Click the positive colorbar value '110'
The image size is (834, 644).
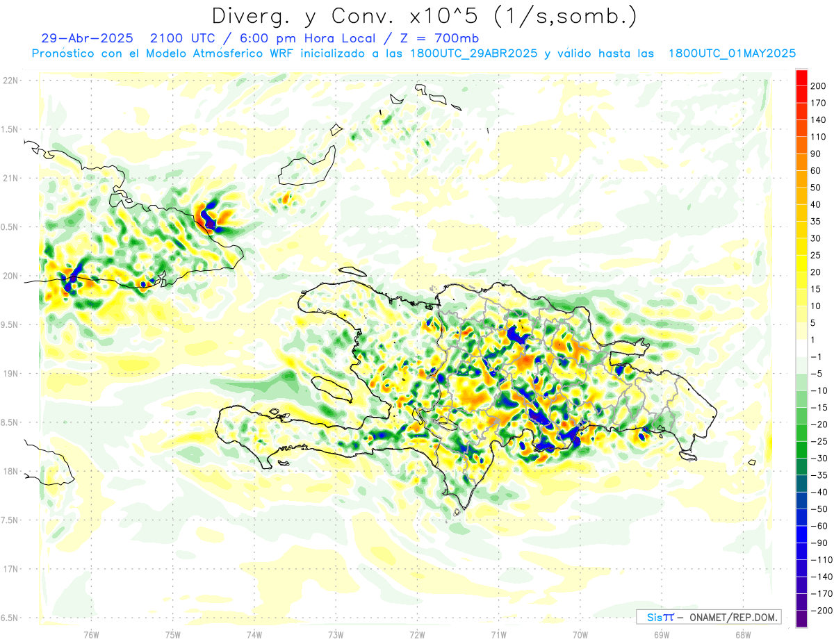tap(819, 137)
